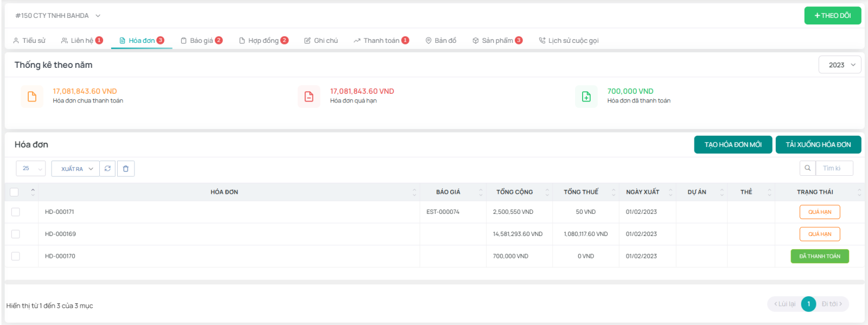The height and width of the screenshot is (325, 868).
Task: Click the trash delete icon
Action: pyautogui.click(x=125, y=169)
